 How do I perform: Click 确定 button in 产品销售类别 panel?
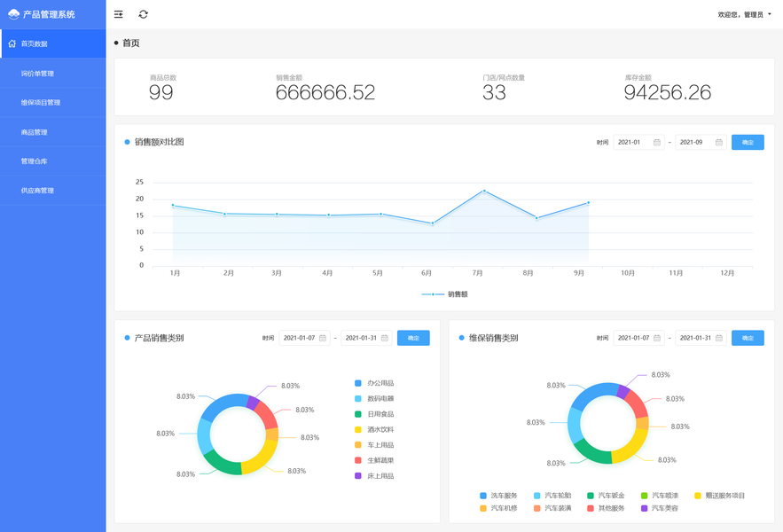click(413, 338)
